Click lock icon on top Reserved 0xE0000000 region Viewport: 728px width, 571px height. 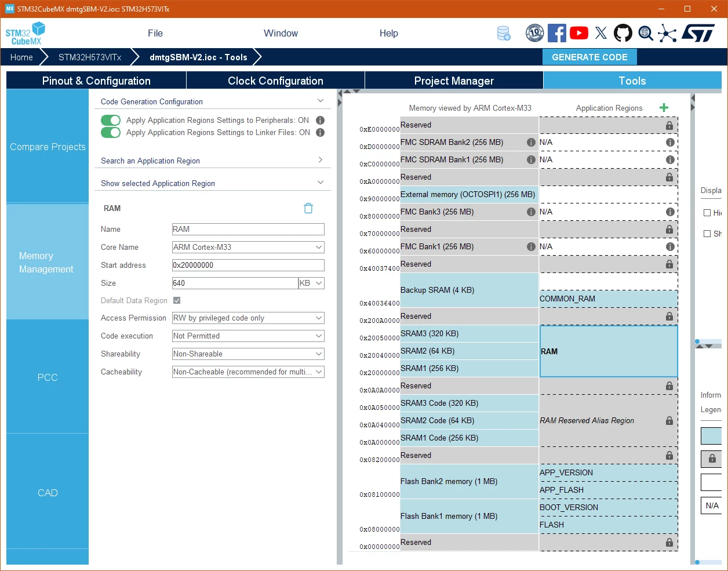point(669,125)
